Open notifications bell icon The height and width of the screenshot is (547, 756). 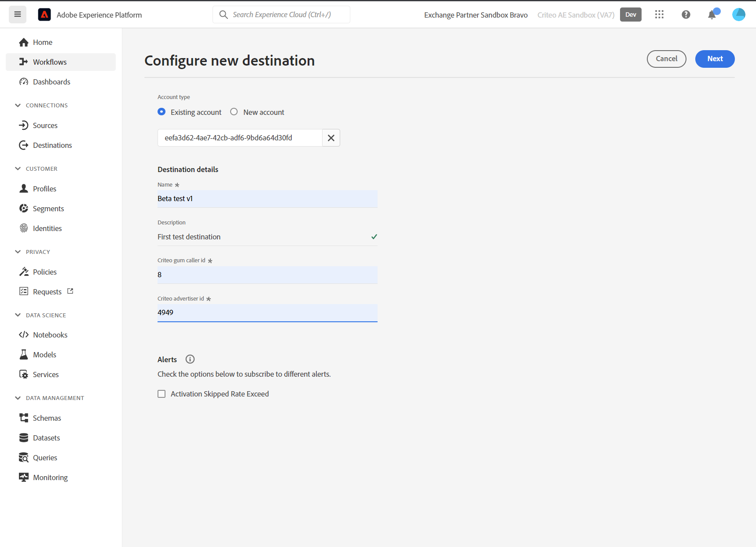click(712, 15)
